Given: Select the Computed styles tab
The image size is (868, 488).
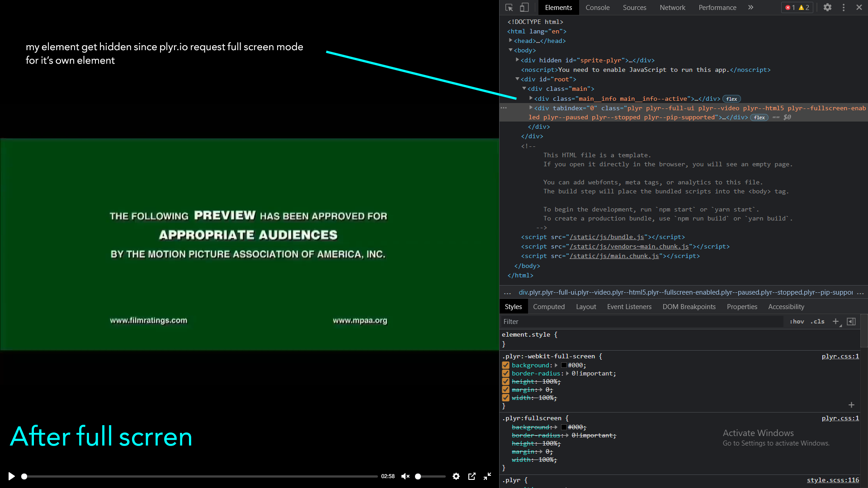Looking at the screenshot, I should pos(549,307).
